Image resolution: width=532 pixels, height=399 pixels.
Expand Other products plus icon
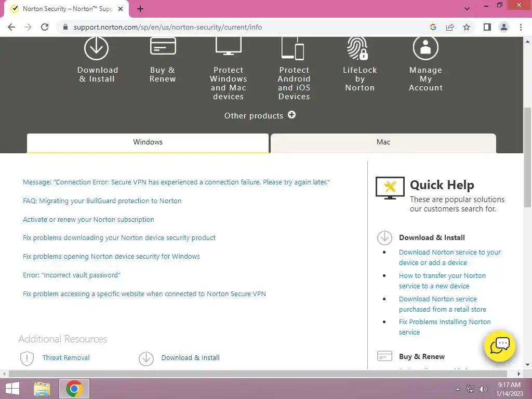point(292,115)
